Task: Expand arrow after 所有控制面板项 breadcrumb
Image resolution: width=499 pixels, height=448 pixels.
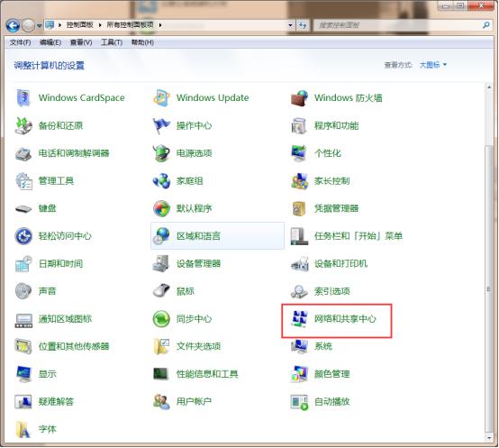Action: tap(160, 25)
